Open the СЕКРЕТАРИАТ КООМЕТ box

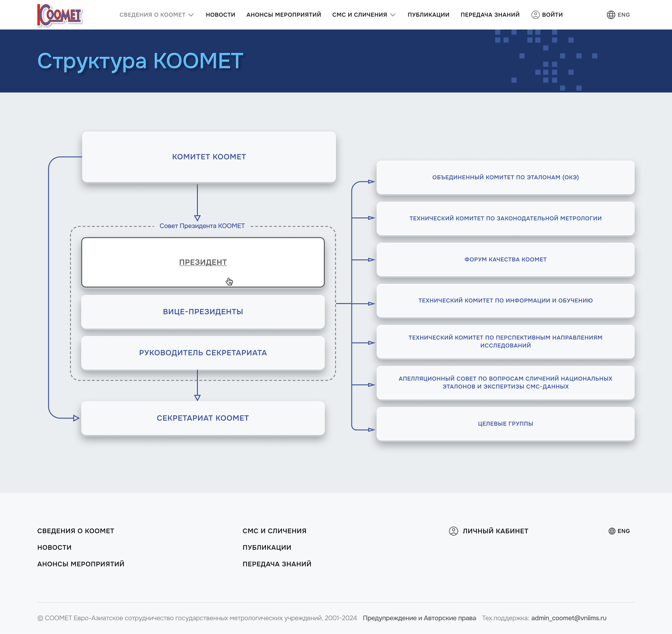pos(203,418)
